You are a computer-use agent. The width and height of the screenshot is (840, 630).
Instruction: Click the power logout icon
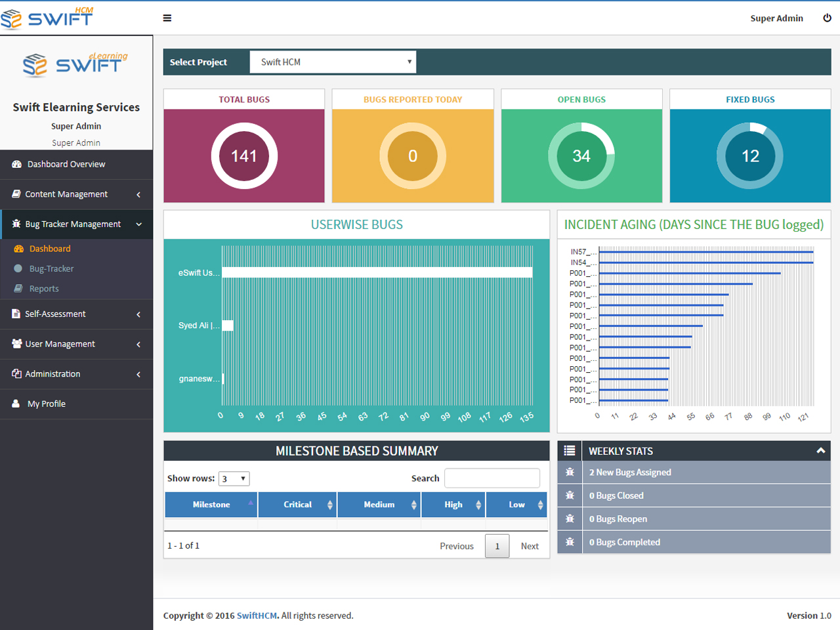point(827,18)
